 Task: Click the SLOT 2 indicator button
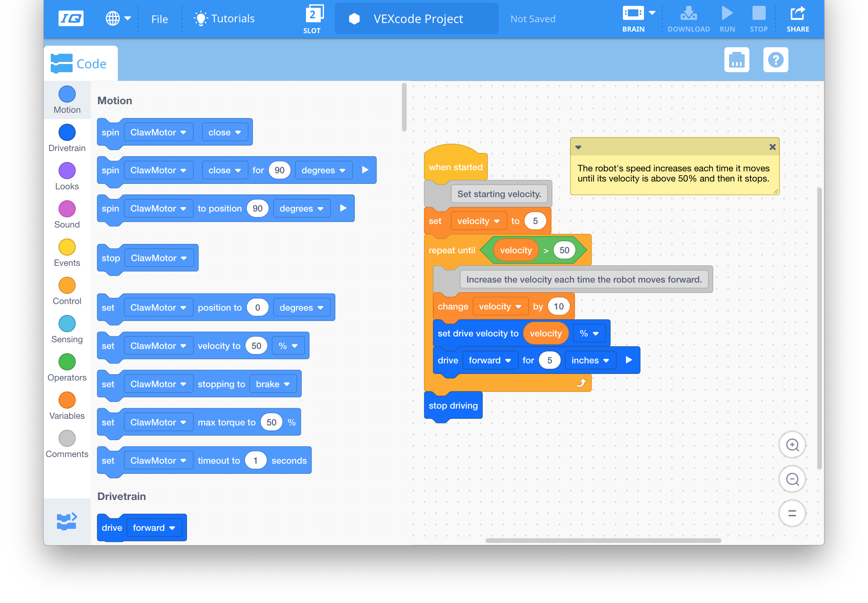312,18
